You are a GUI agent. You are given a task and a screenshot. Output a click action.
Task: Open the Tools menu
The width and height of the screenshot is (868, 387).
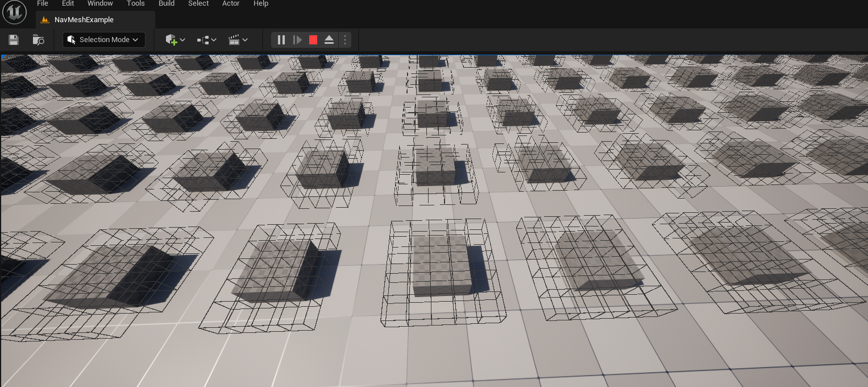pos(135,3)
